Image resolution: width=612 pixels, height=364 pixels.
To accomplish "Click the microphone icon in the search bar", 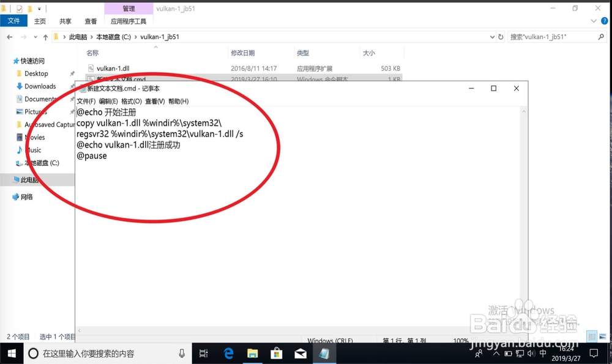I will point(181,353).
